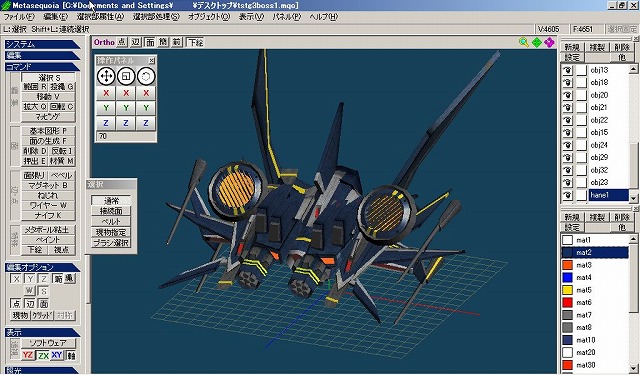The width and height of the screenshot is (640, 375).
Task: Open the パネル(P) menu
Action: point(287,17)
